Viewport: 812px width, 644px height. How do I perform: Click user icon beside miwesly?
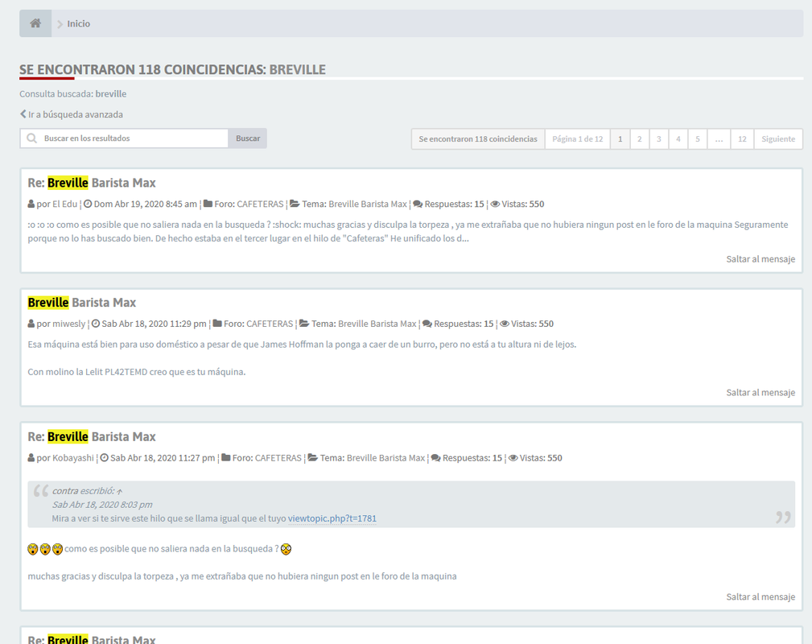[x=31, y=324]
